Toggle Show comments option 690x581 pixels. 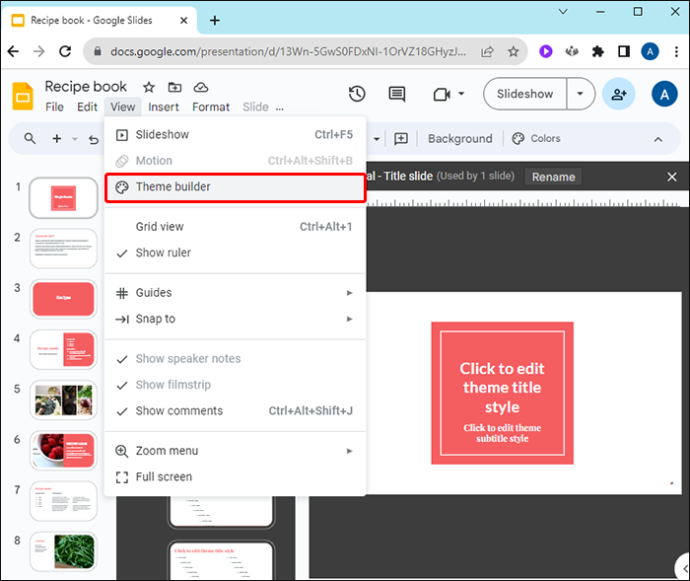(x=235, y=411)
